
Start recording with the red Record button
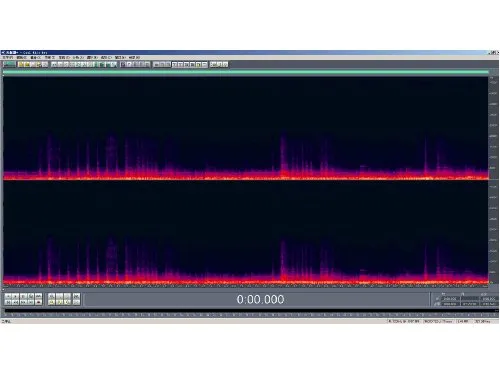coord(38,302)
